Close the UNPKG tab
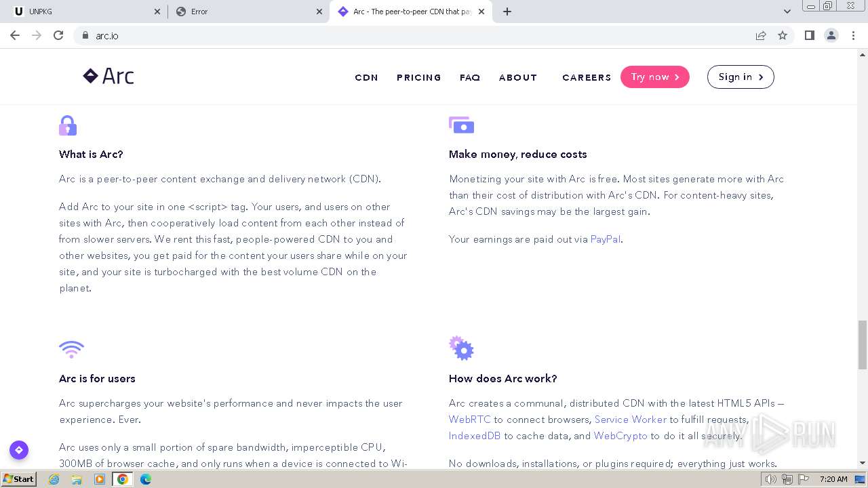The image size is (868, 488). click(157, 12)
